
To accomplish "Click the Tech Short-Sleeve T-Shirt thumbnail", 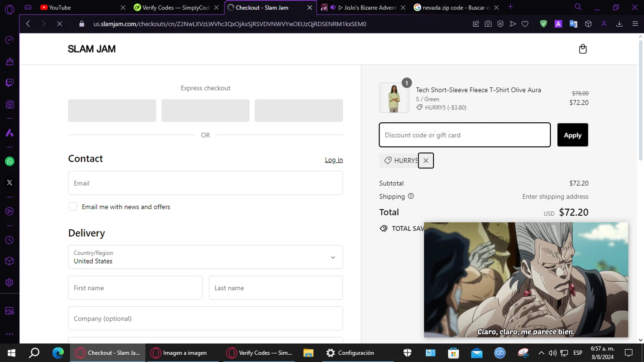I will tap(394, 98).
